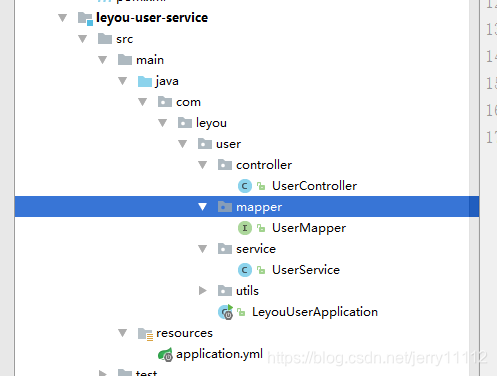
Task: Click UserService's green access lock icon
Action: coord(261,270)
